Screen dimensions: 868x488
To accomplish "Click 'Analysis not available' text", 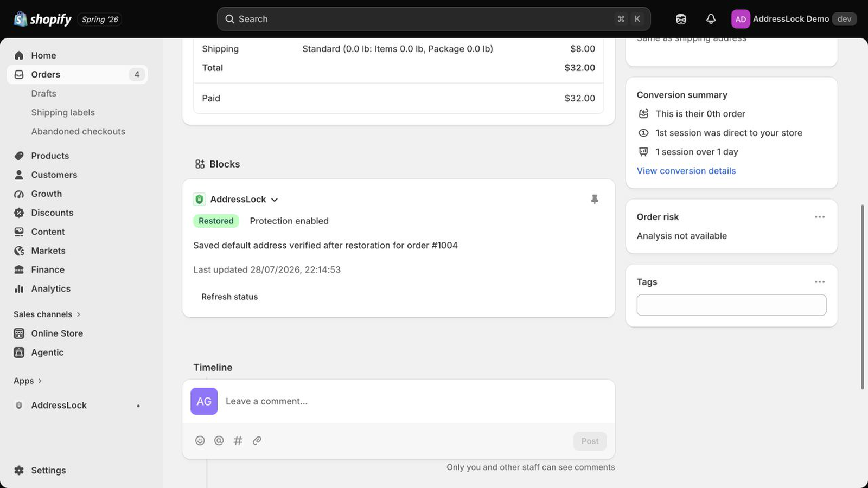I will 682,236.
